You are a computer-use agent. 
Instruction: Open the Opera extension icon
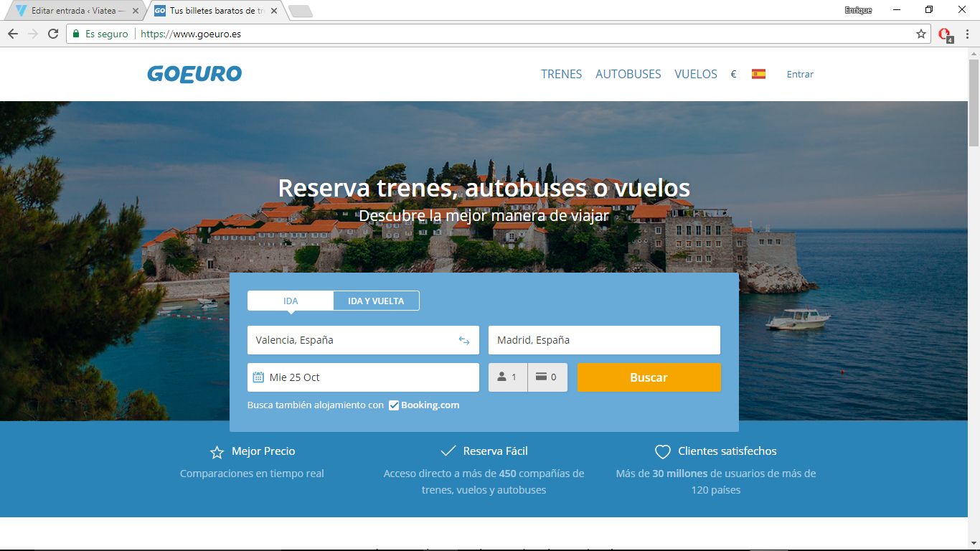[945, 34]
